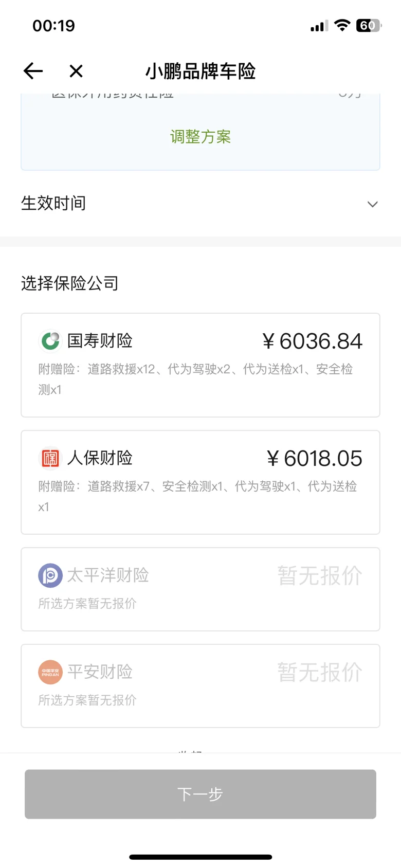
Task: Select the 平安财险 disabled card
Action: tap(200, 686)
